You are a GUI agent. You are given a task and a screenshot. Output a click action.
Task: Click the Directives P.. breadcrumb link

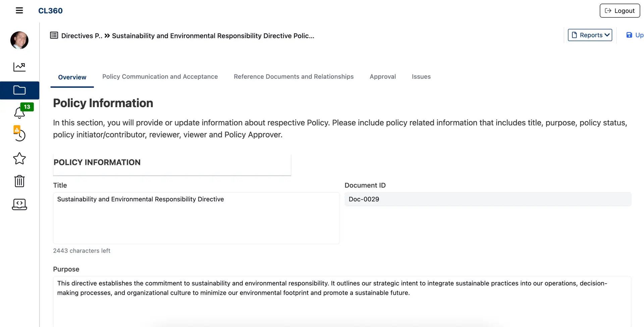pyautogui.click(x=82, y=36)
